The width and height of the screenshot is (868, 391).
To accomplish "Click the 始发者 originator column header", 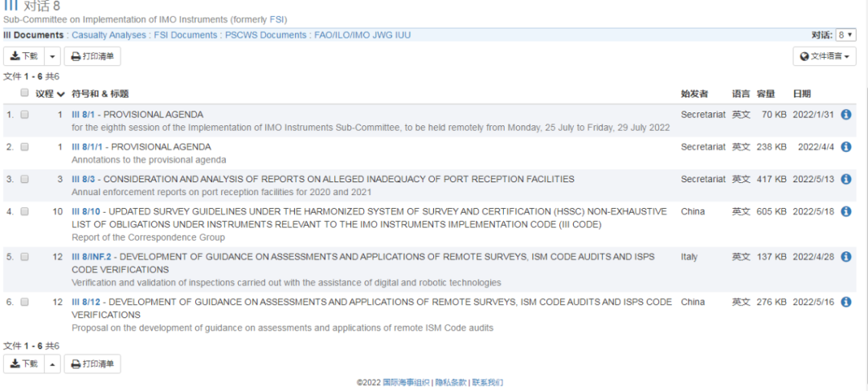I will pos(694,94).
